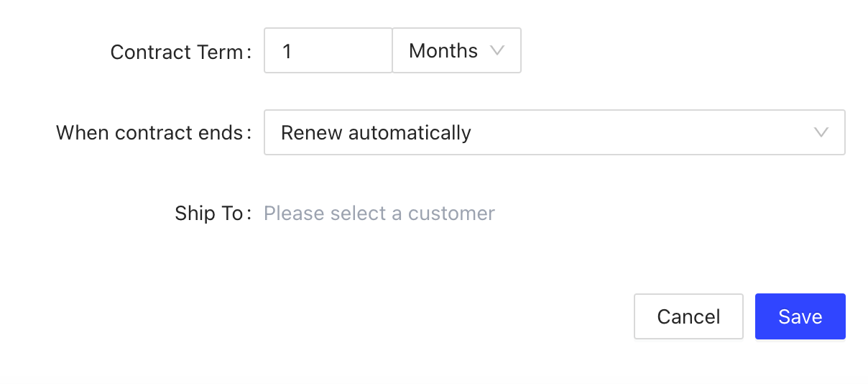Image resolution: width=868 pixels, height=384 pixels.
Task: Click Please select a customer placeholder
Action: [x=379, y=214]
